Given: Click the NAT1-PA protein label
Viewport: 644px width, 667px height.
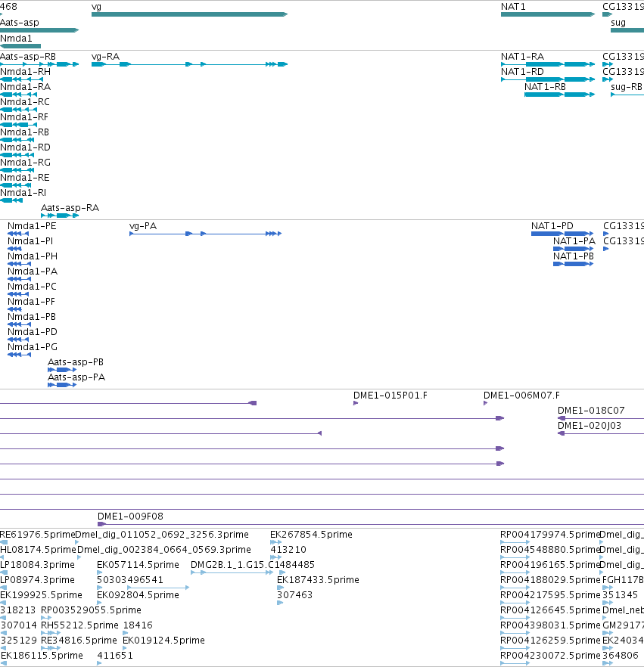Looking at the screenshot, I should 574,241.
